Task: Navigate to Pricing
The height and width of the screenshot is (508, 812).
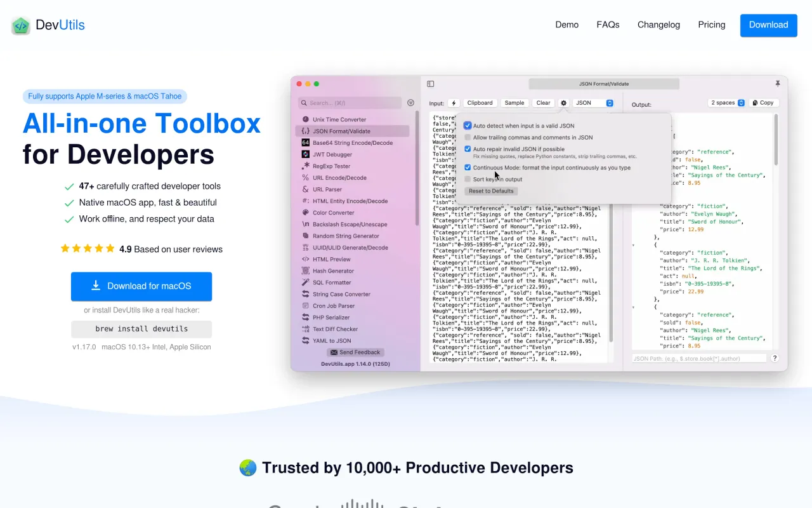Action: tap(712, 25)
